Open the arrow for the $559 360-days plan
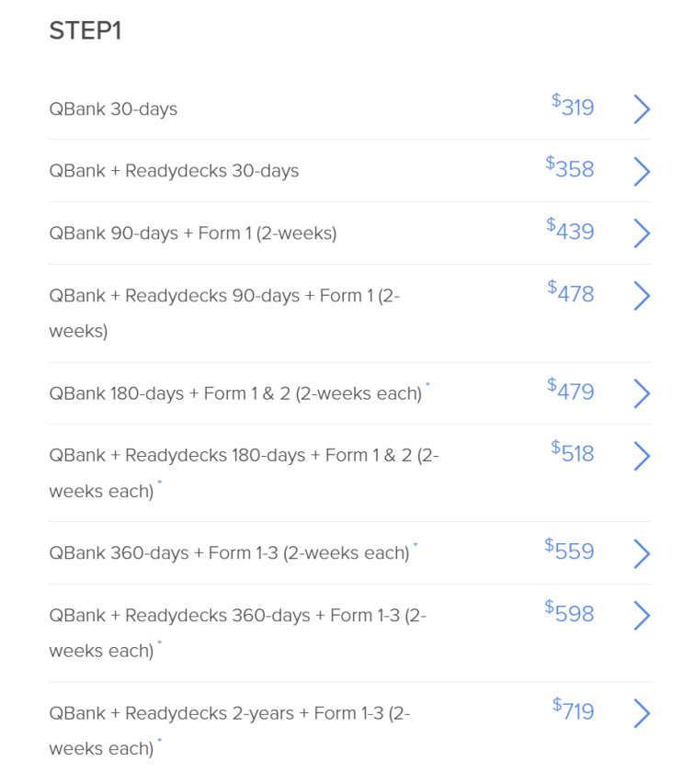 [x=642, y=553]
